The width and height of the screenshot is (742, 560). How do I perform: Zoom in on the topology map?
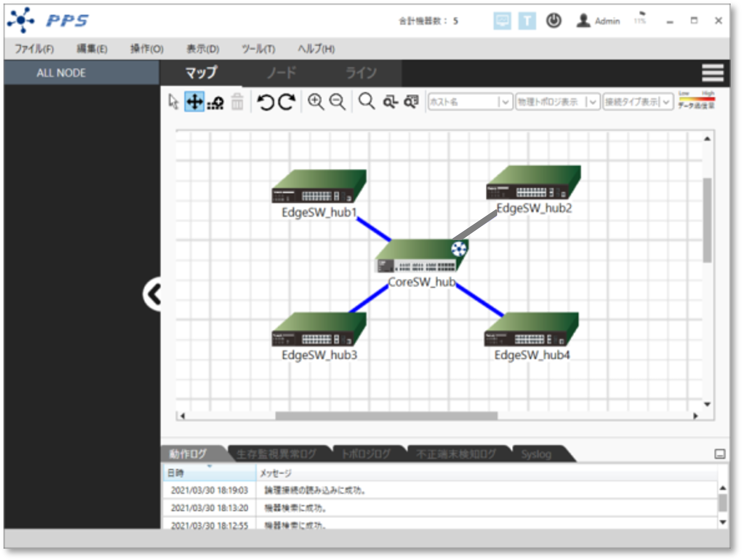[x=316, y=102]
